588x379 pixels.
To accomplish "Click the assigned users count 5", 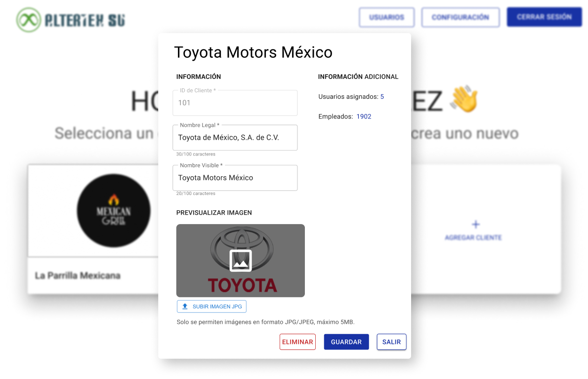I will [x=382, y=97].
